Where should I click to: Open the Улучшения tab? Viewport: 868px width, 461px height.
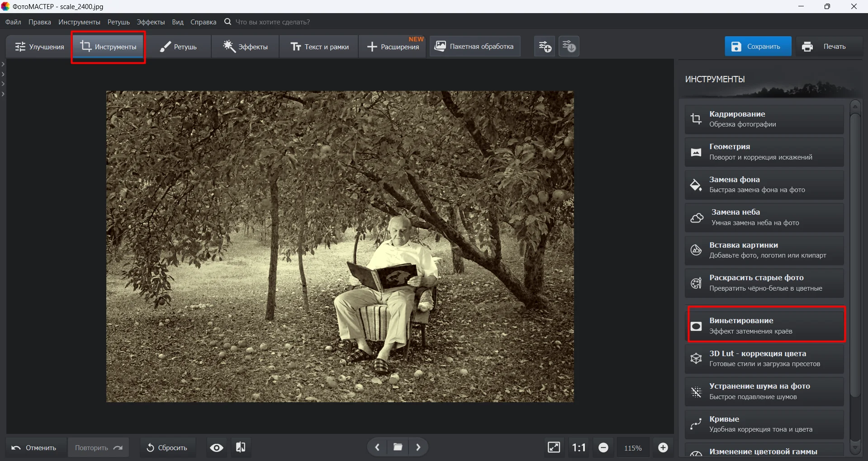pyautogui.click(x=39, y=47)
